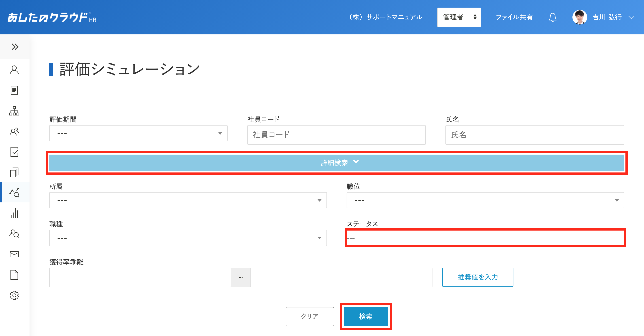Open the 所属 dropdown

(188, 200)
